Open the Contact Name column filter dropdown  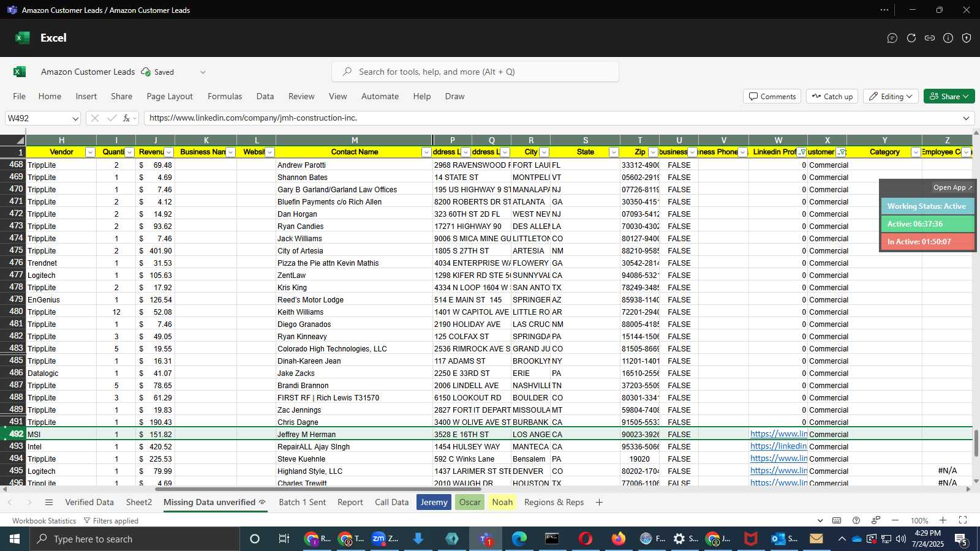[x=426, y=152]
